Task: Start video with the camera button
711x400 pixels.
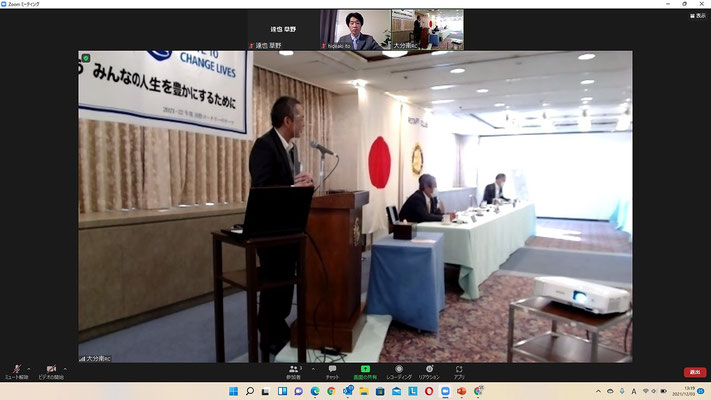Action: pyautogui.click(x=51, y=372)
